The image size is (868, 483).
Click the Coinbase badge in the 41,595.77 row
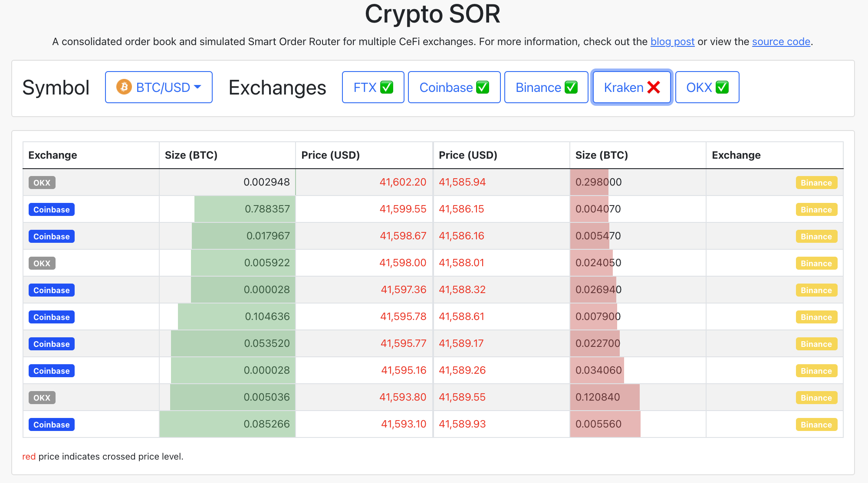[x=52, y=344]
